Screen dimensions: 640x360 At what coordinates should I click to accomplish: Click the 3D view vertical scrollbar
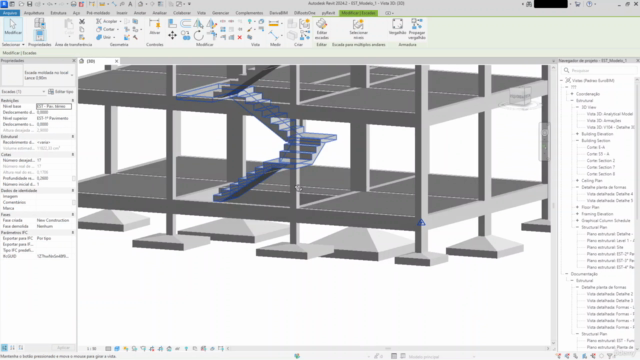(x=553, y=205)
